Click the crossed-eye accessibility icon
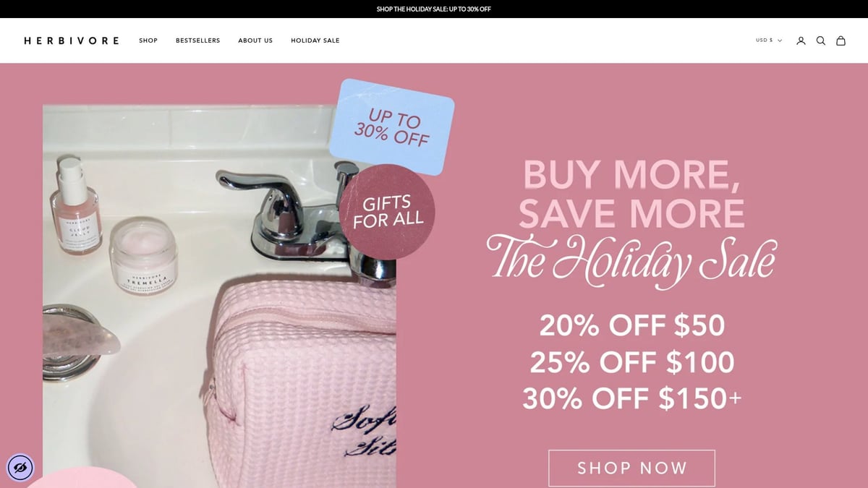 pos(20,468)
